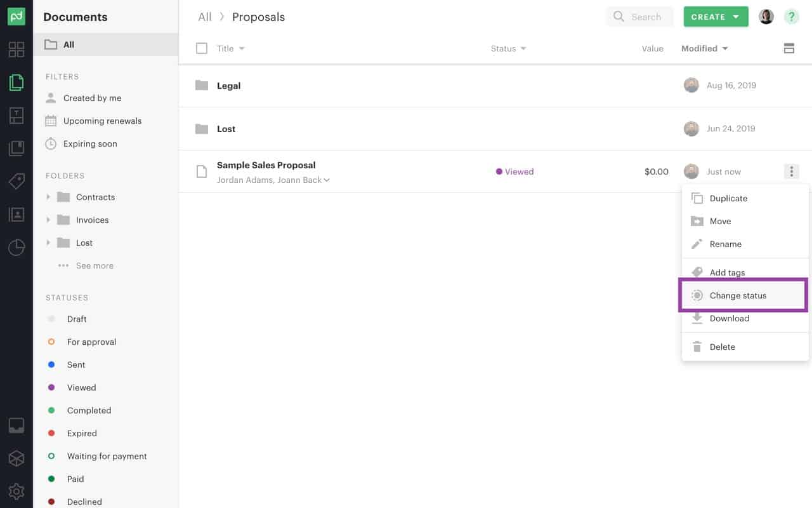The image size is (812, 508).
Task: Filter by Waiting for payment status
Action: [x=107, y=456]
